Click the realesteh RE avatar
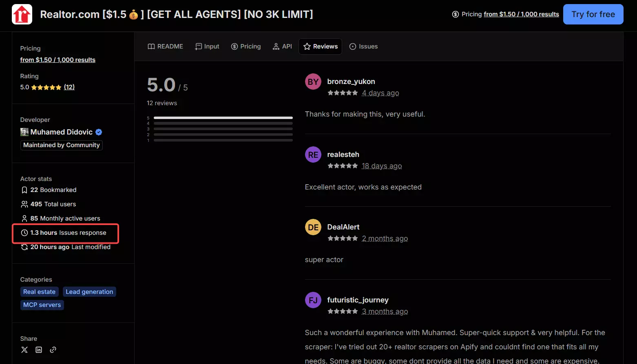The width and height of the screenshot is (637, 364). 313,154
